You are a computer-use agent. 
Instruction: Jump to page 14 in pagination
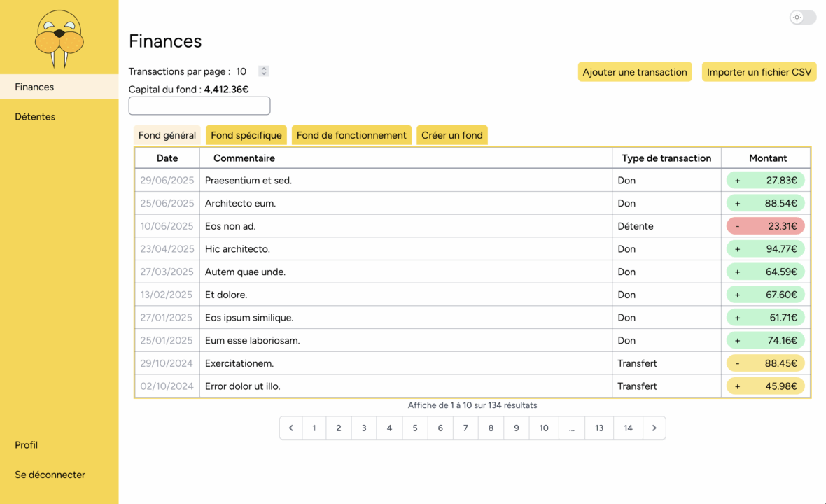[628, 428]
